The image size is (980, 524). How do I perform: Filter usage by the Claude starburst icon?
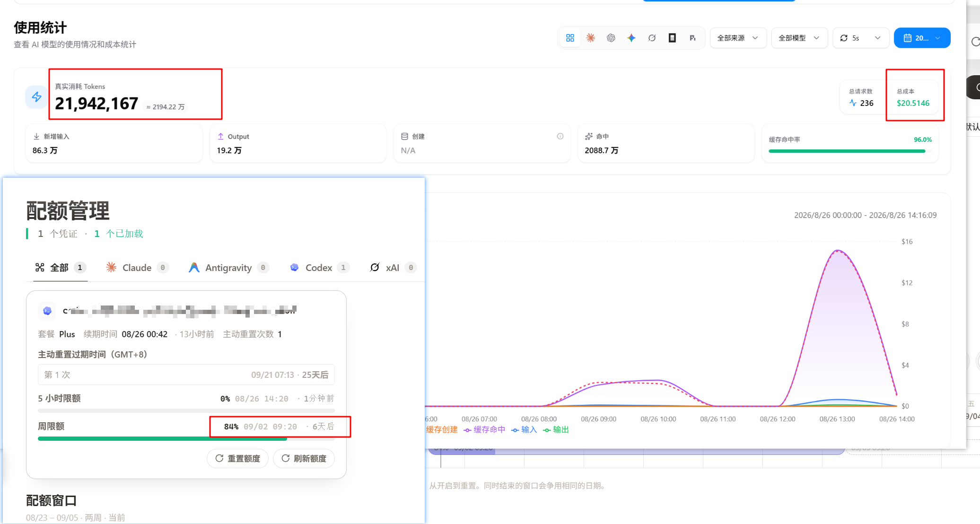(x=591, y=38)
